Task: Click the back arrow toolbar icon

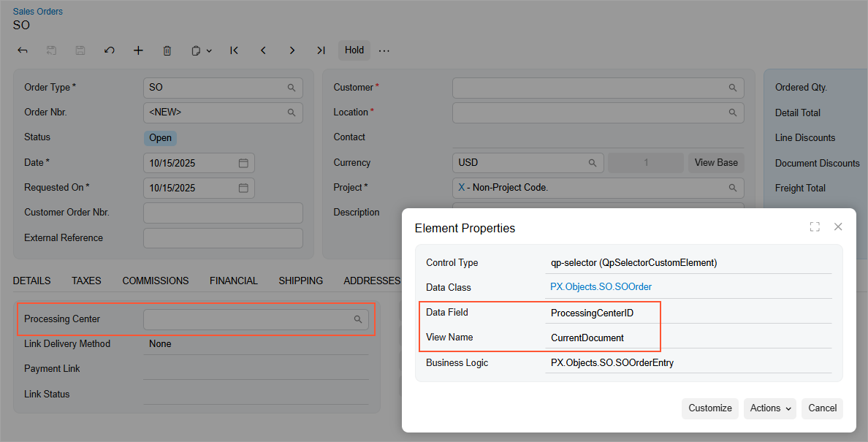Action: (23, 50)
